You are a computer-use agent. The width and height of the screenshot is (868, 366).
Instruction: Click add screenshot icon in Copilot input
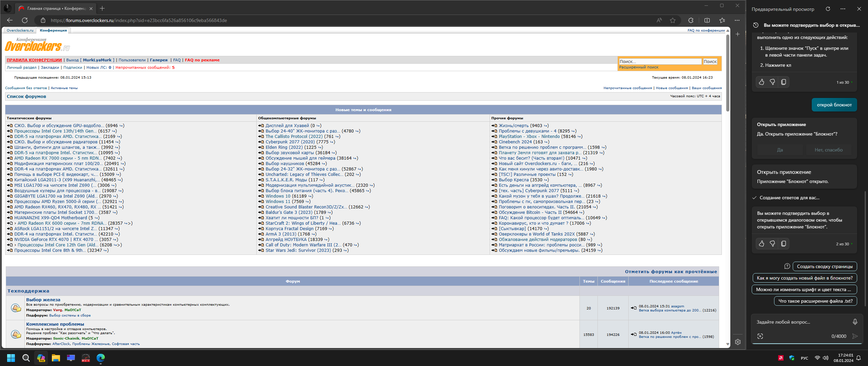click(x=760, y=336)
